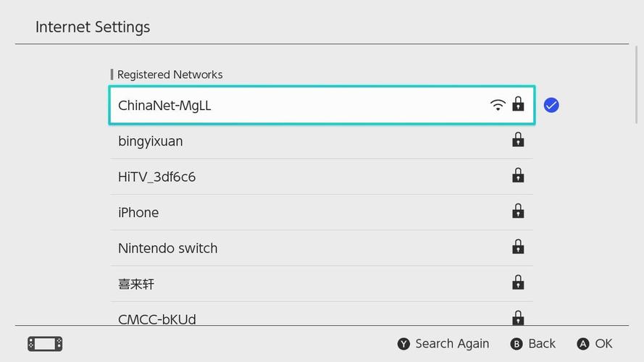Click the lock icon beside HiTV_3df6c6
Screen dimensions: 644x362
[x=518, y=175]
